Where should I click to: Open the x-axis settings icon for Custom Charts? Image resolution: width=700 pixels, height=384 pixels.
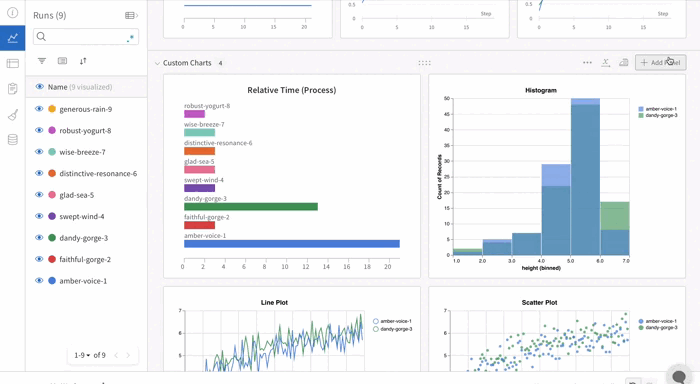click(x=605, y=63)
